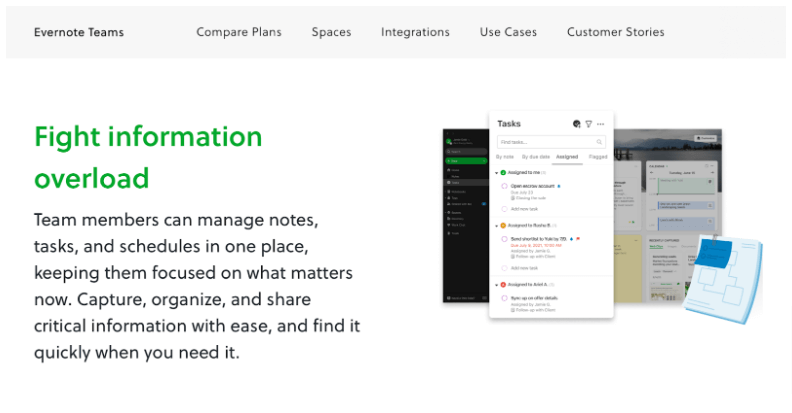Click the filter funnel icon in Tasks

click(589, 124)
